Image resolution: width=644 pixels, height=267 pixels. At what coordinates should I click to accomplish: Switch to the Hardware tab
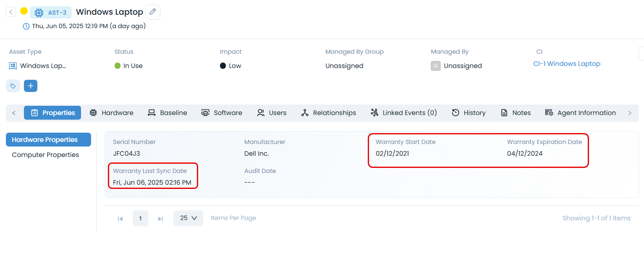point(112,113)
